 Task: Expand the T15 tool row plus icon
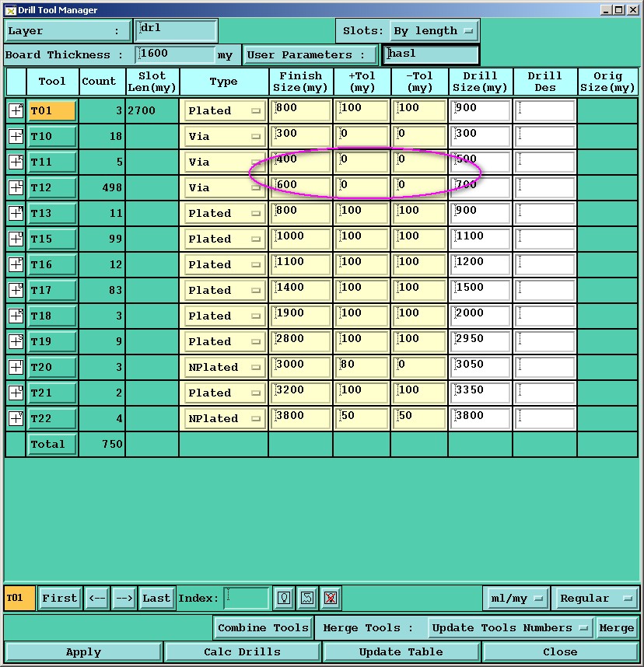16,239
